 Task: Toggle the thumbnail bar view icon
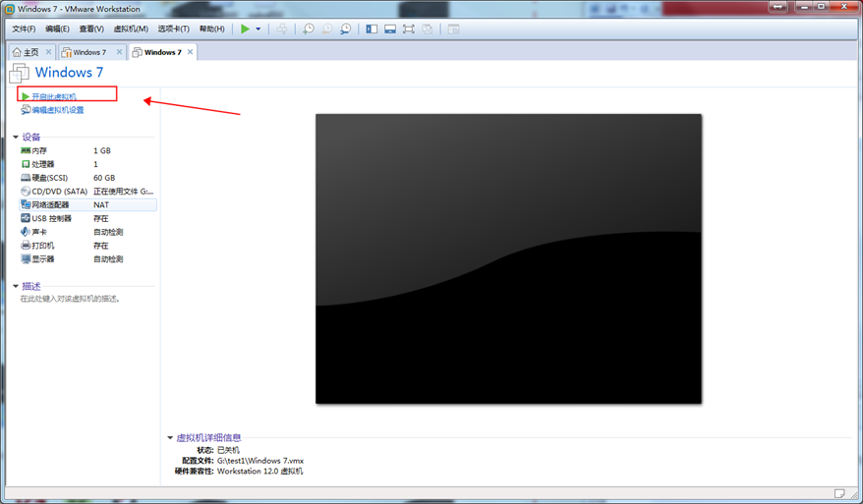[390, 29]
